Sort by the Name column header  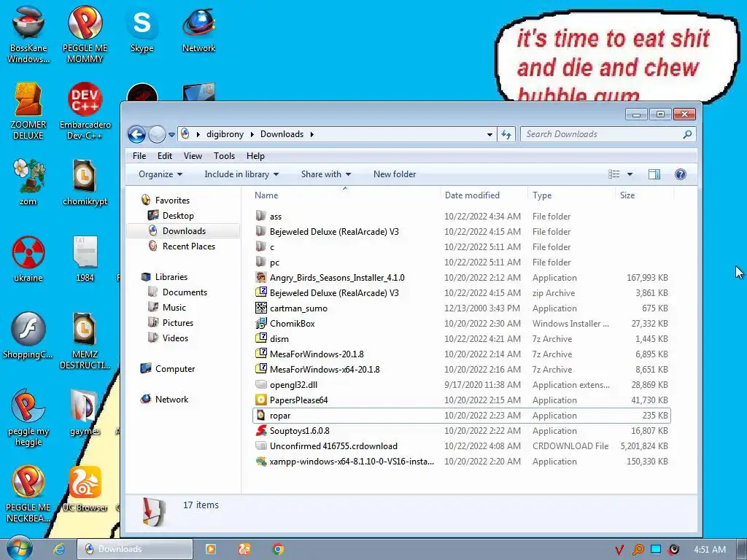coord(345,195)
